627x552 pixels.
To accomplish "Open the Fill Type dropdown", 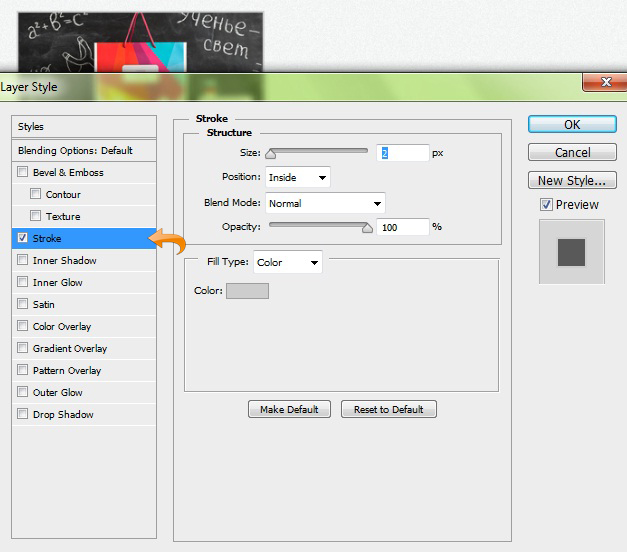I will coord(287,263).
